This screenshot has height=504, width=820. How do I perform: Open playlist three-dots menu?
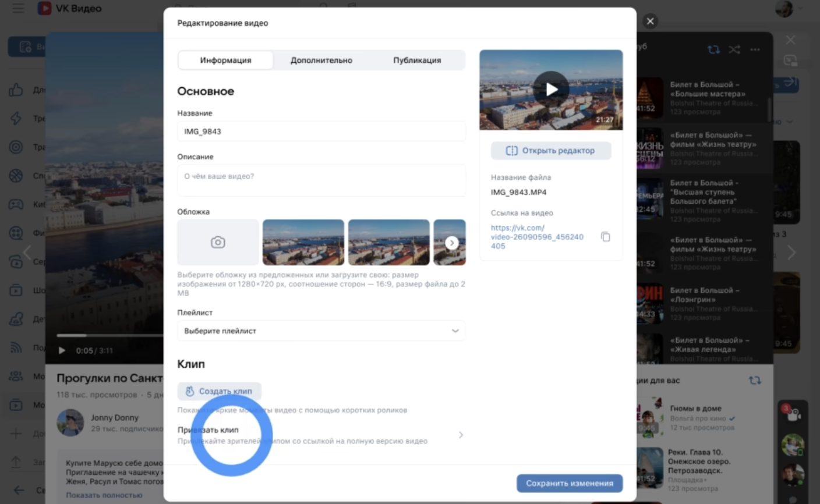(755, 49)
